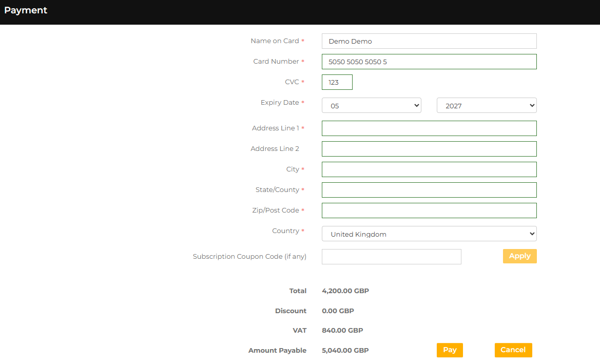Click the Pay button

coord(450,350)
